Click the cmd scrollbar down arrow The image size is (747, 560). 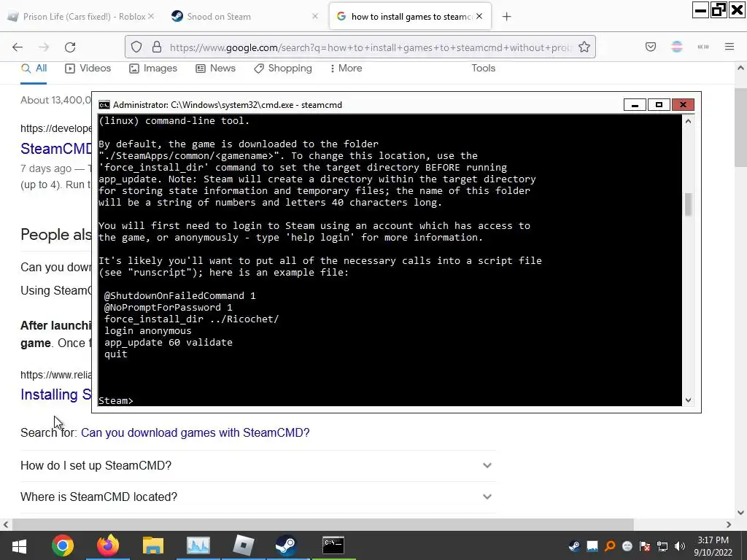(688, 400)
